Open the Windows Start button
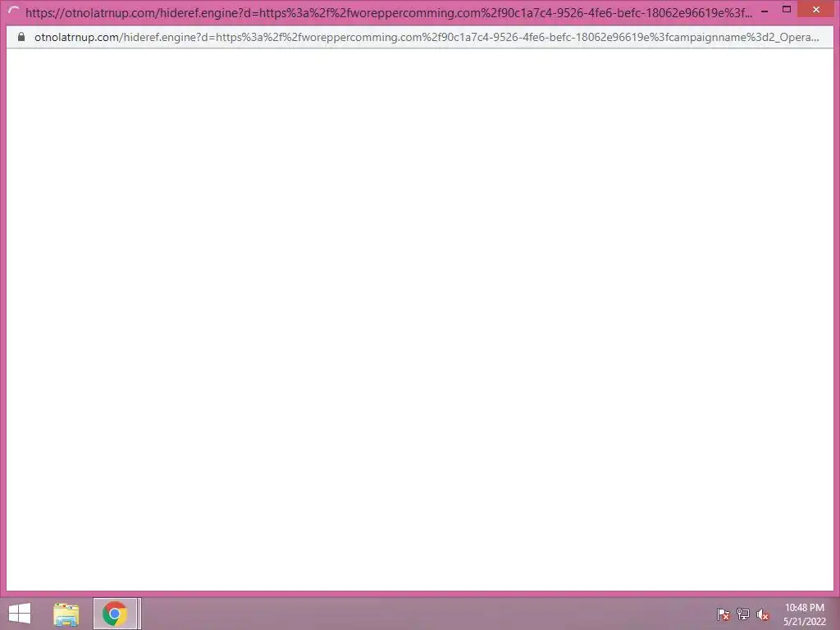This screenshot has width=840, height=630. click(x=20, y=614)
